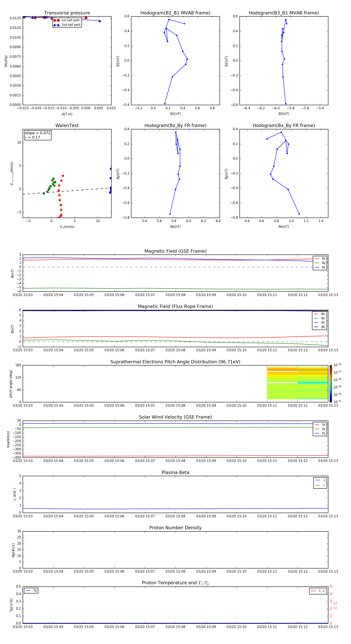The image size is (351, 644).
Task: Click the "V_A(km/s)" Walen test x-axis label
Action: pyautogui.click(x=67, y=227)
